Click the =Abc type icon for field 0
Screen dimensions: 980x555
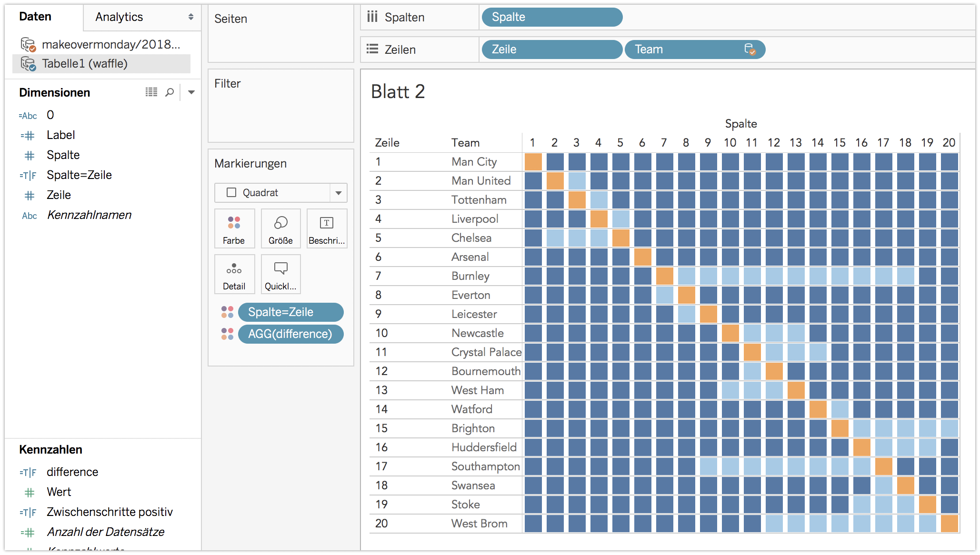[x=28, y=116]
